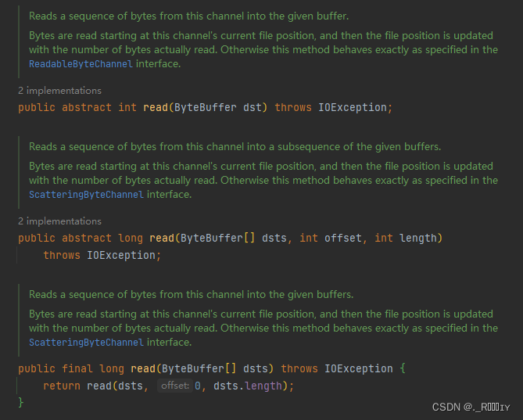The image size is (523, 420).
Task: Show 2 implementations of read(ByteBuffer dst)
Action: (x=59, y=91)
